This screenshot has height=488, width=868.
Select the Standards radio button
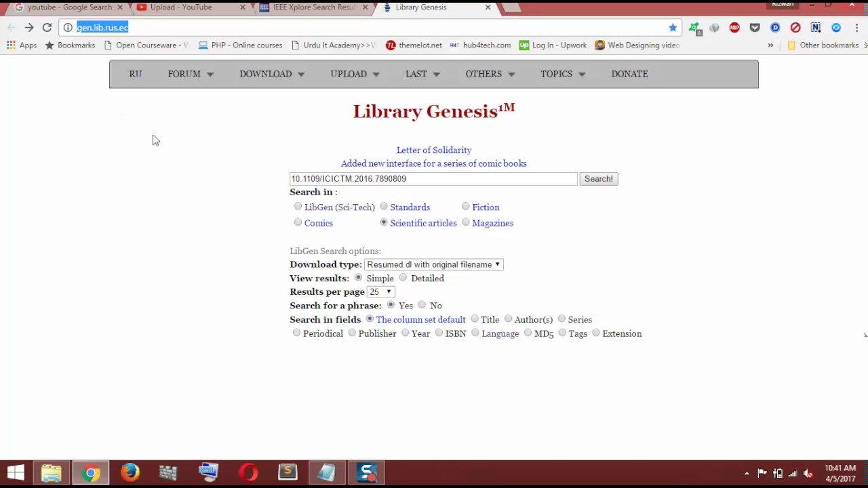[x=384, y=206]
